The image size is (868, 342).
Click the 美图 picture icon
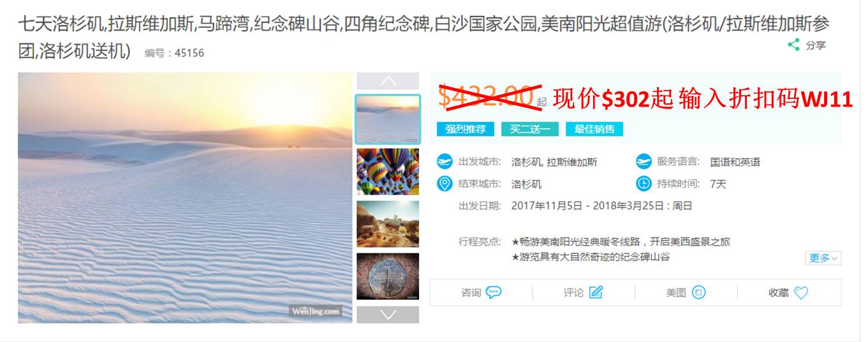coord(698,292)
